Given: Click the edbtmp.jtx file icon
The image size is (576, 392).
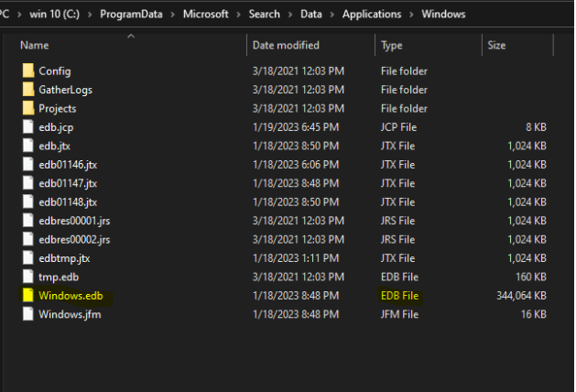Looking at the screenshot, I should [x=28, y=258].
